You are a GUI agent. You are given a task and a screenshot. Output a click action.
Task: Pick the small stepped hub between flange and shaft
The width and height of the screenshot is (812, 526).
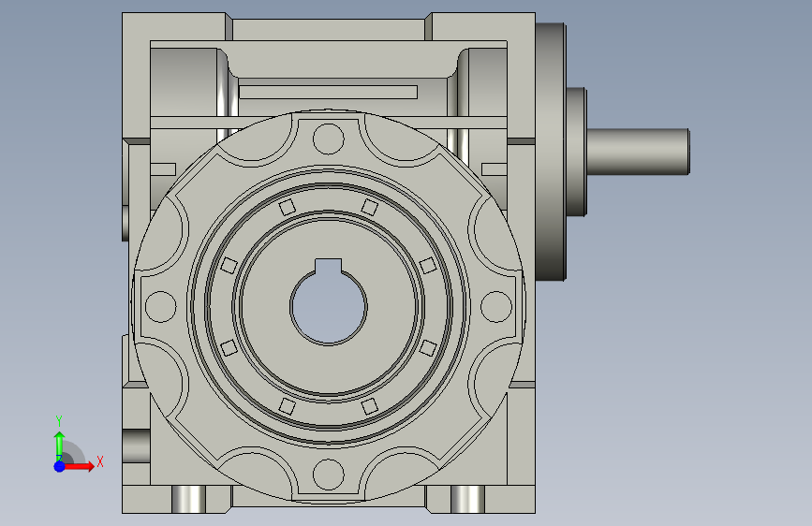coord(576,152)
